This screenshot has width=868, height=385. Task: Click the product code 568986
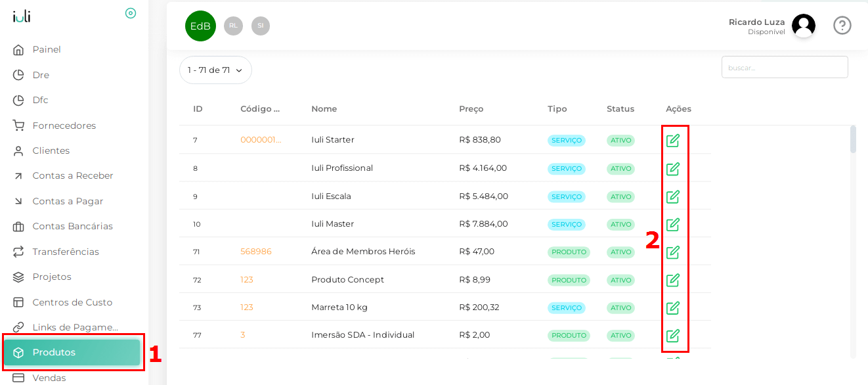pyautogui.click(x=256, y=252)
